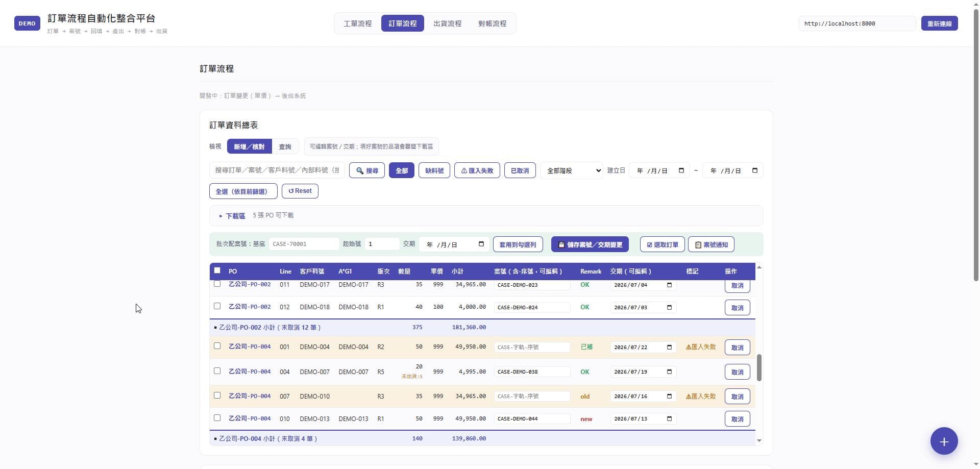Check row 乙公司-PO-004 line 001
Screen dimensions: 980x469
click(x=217, y=346)
